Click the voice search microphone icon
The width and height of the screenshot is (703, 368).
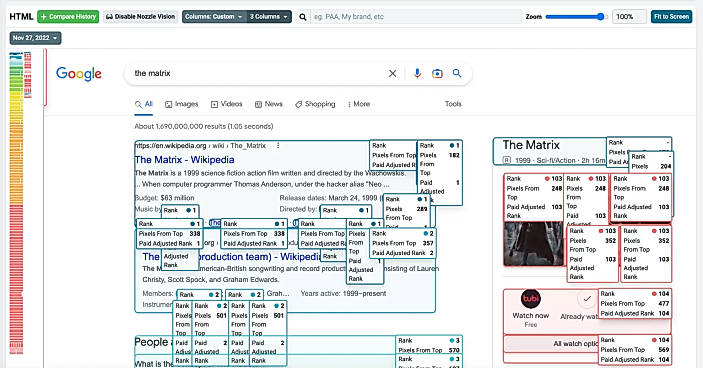tap(417, 74)
